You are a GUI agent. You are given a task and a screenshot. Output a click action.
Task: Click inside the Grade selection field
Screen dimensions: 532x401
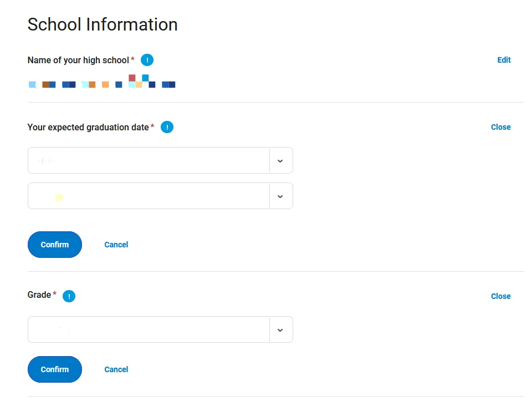pyautogui.click(x=160, y=329)
